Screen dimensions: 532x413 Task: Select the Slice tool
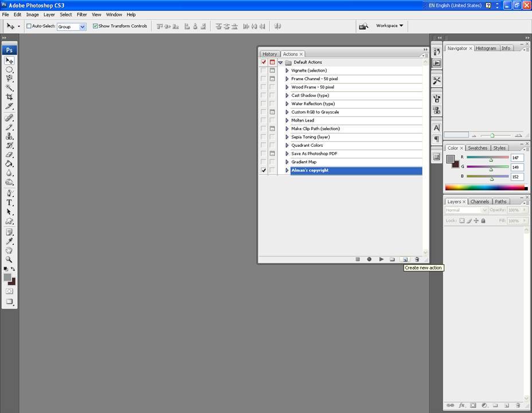coord(9,106)
